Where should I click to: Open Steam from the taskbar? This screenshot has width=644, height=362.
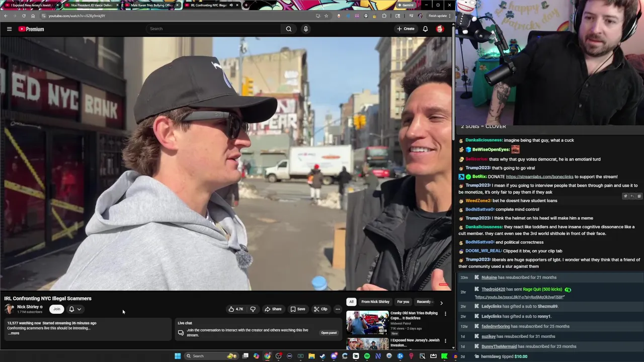pos(323,356)
